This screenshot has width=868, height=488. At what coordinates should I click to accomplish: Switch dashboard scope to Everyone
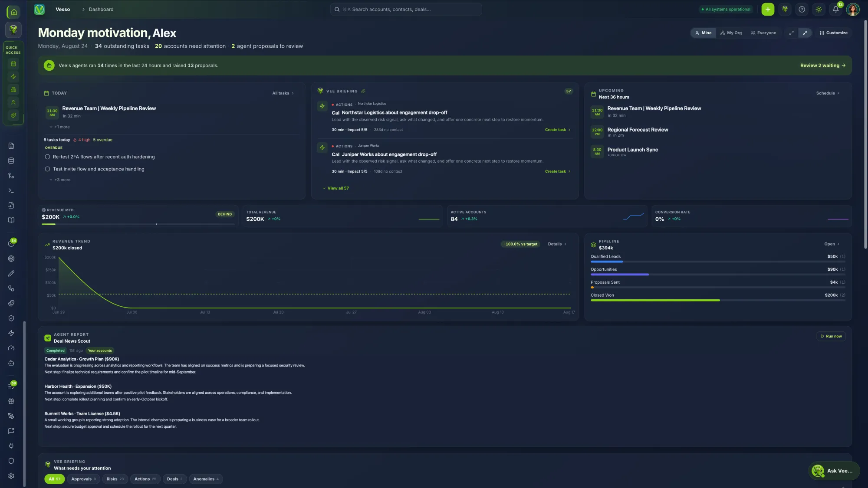coord(763,33)
